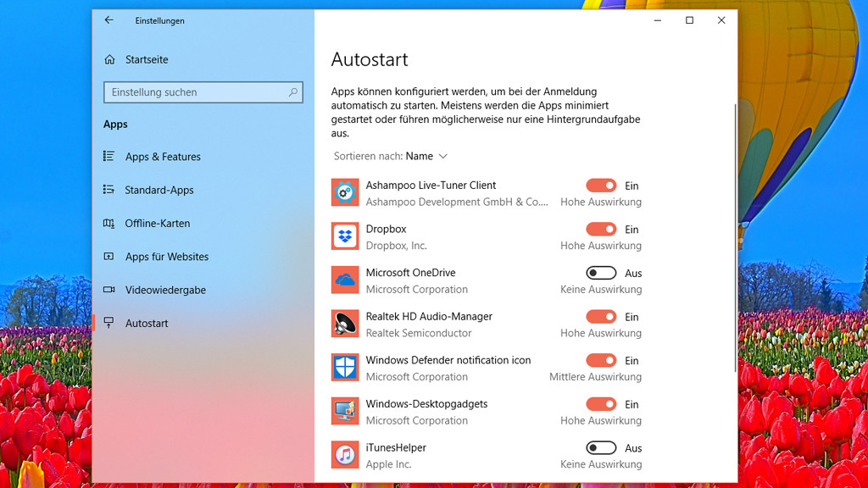
Task: Click the Windows Defender shield icon
Action: coord(345,368)
